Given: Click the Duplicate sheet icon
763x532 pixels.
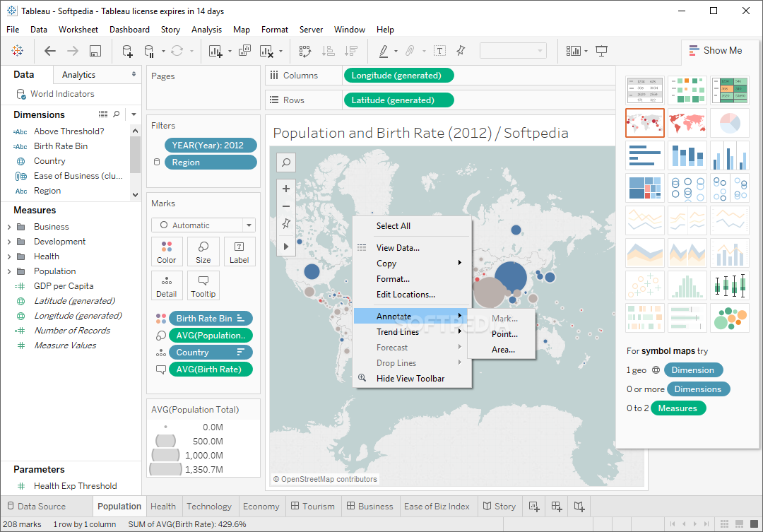Looking at the screenshot, I should tap(244, 50).
